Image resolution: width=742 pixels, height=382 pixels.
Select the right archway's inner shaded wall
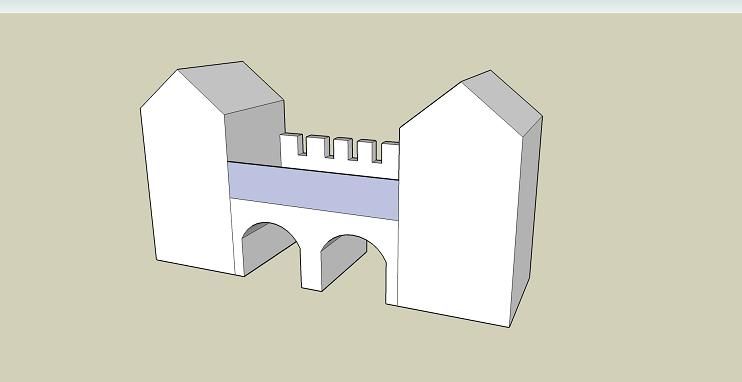[343, 260]
